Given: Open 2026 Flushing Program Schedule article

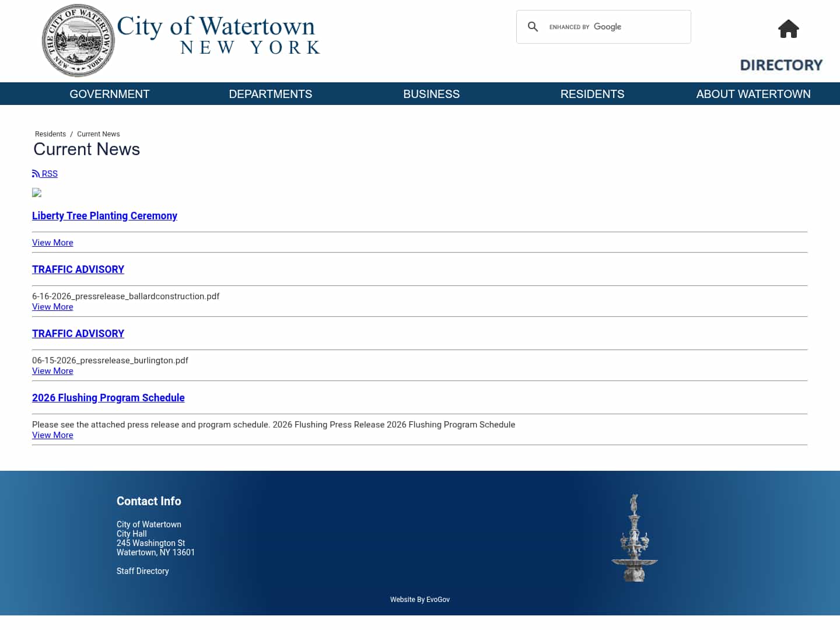Looking at the screenshot, I should pyautogui.click(x=108, y=398).
